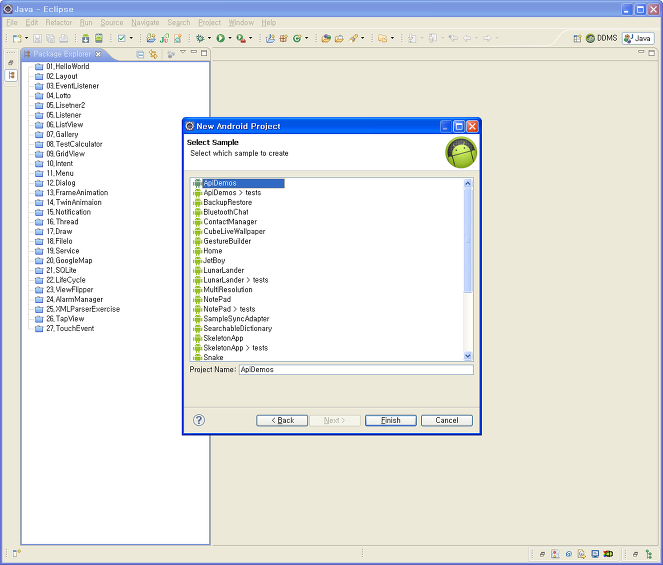663x565 pixels.
Task: Click the New Android Project toolbar icon
Action: pyautogui.click(x=151, y=38)
